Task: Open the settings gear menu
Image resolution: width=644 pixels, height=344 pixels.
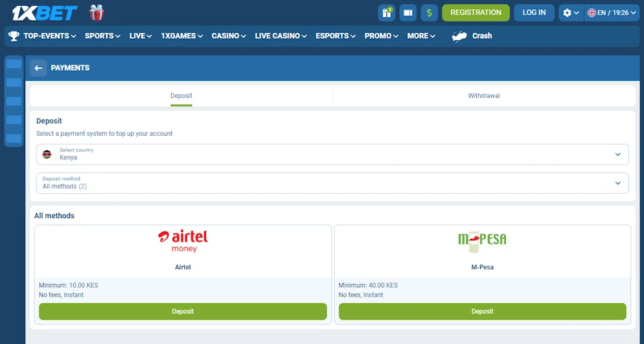Action: (x=571, y=13)
